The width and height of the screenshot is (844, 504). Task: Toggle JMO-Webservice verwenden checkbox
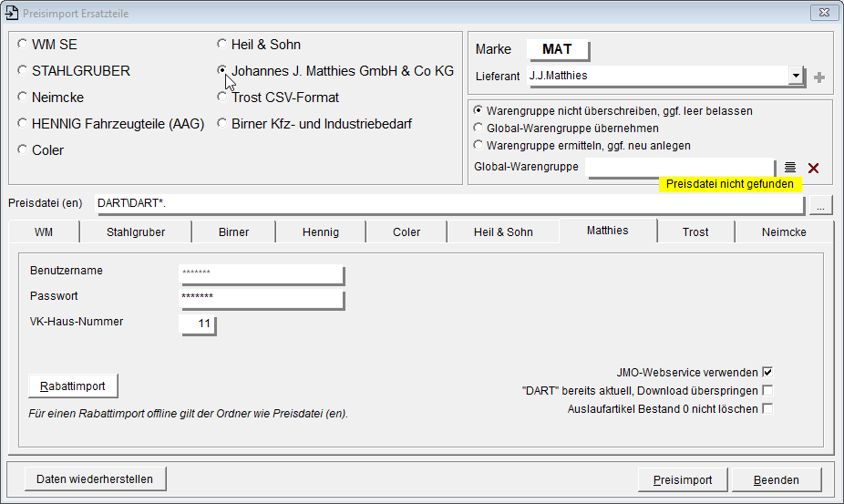[767, 372]
